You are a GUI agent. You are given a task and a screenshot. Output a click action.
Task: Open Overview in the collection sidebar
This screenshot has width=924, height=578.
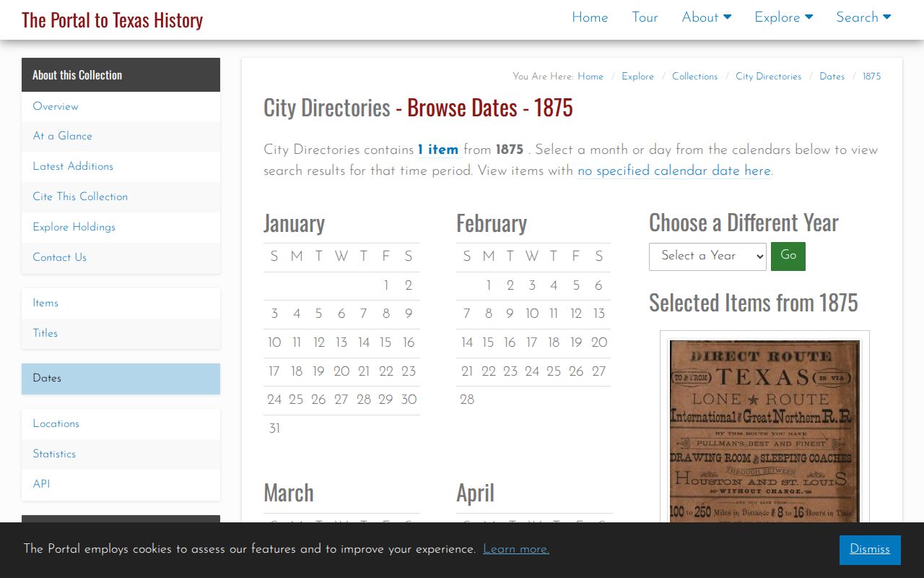(x=121, y=106)
